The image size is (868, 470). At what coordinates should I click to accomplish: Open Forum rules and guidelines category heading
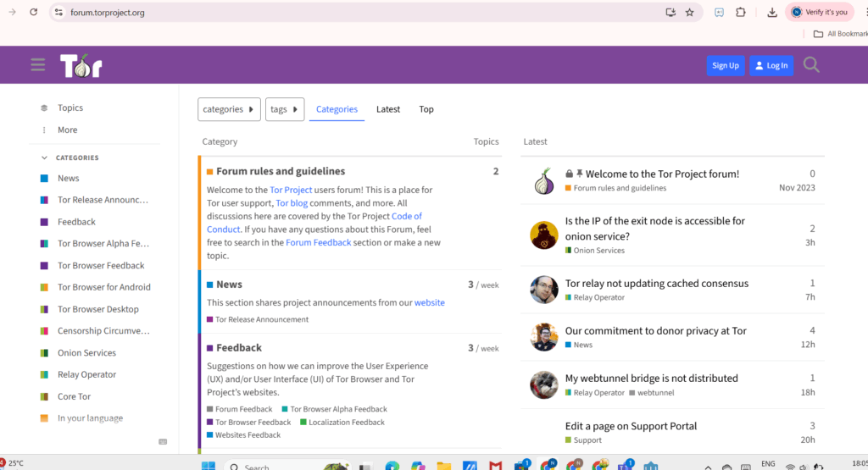coord(281,171)
